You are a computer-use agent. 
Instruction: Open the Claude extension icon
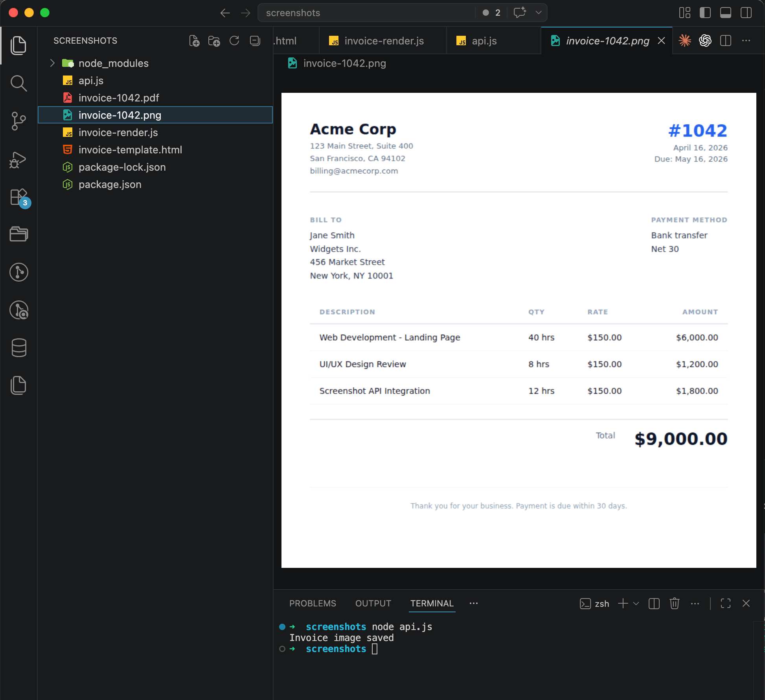[685, 41]
